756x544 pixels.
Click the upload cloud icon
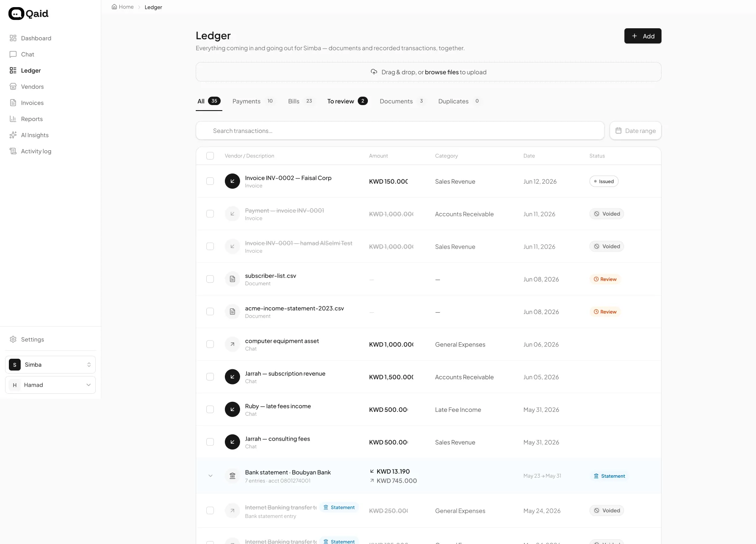click(374, 72)
